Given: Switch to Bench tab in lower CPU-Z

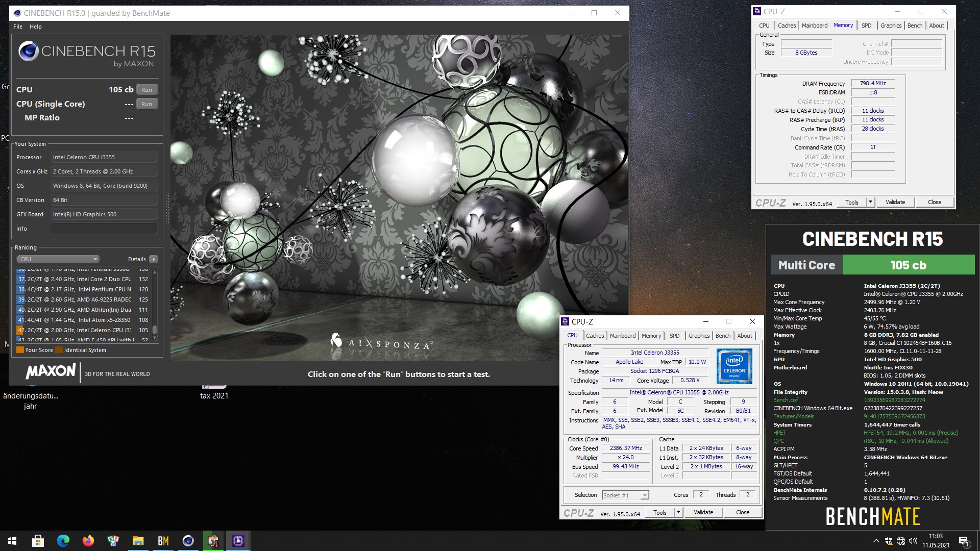Looking at the screenshot, I should coord(723,336).
